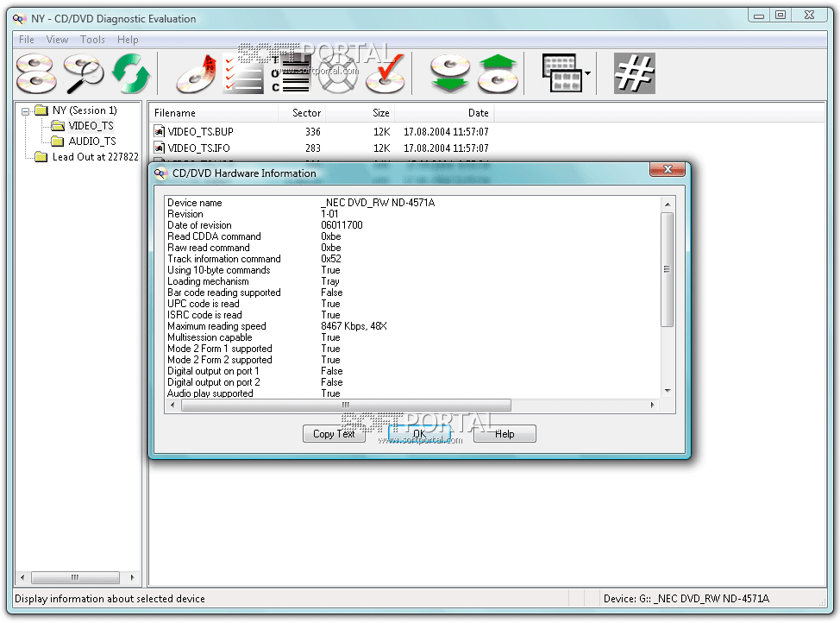This screenshot has height=623, width=840.
Task: Select the VIDEO_TS.IFO file row
Action: [x=322, y=148]
